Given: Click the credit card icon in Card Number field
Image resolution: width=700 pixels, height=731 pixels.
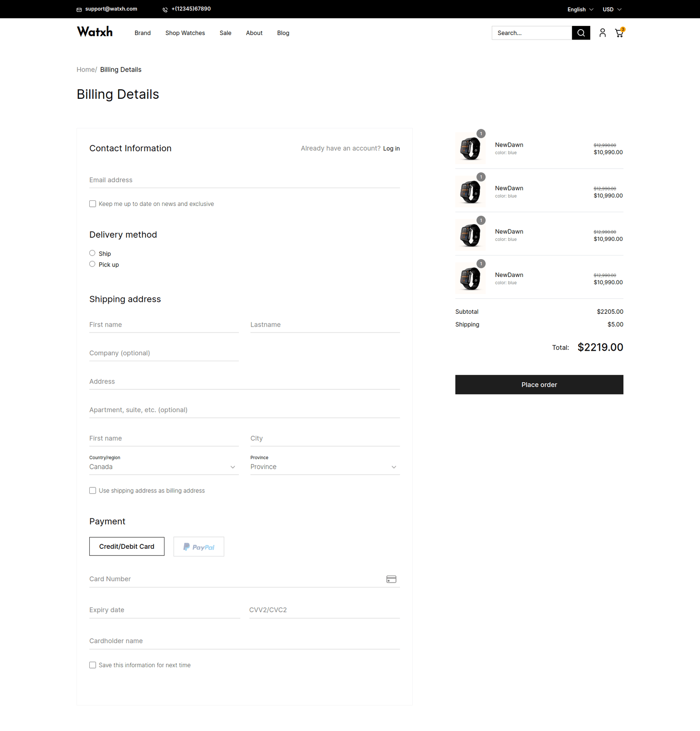Looking at the screenshot, I should coord(391,579).
